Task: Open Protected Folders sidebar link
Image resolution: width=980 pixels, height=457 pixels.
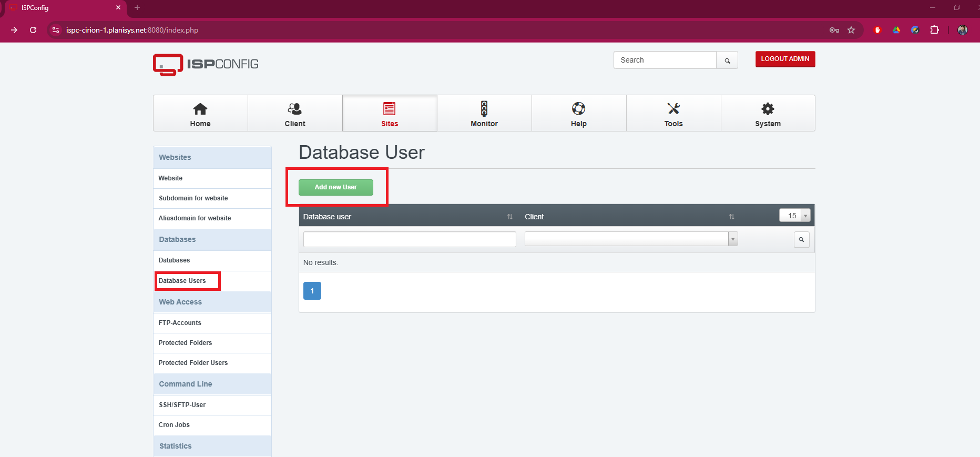Action: (x=212, y=343)
